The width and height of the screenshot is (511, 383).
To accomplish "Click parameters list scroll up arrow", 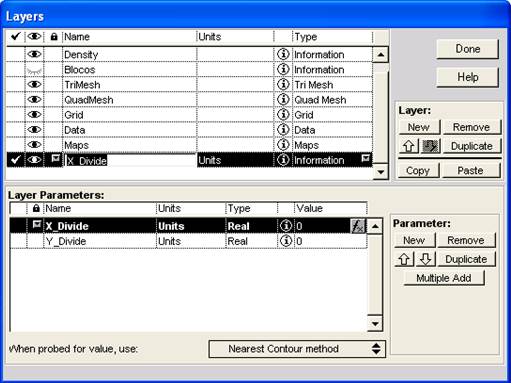I will click(375, 227).
